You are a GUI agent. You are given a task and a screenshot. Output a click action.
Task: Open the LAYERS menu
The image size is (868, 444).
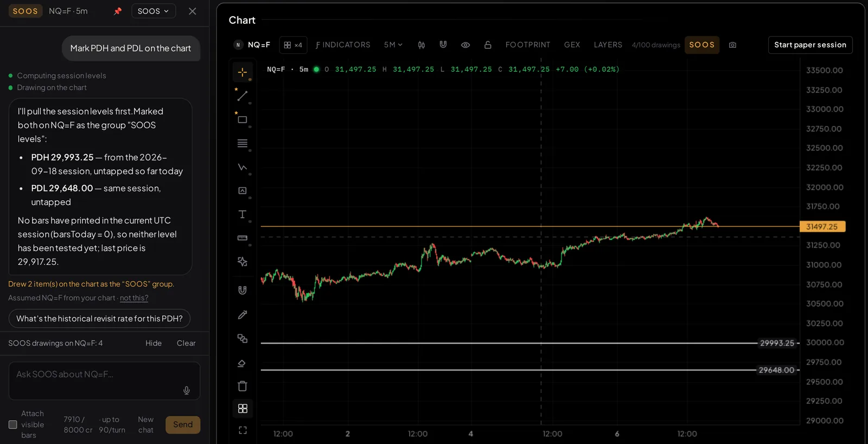pos(608,45)
